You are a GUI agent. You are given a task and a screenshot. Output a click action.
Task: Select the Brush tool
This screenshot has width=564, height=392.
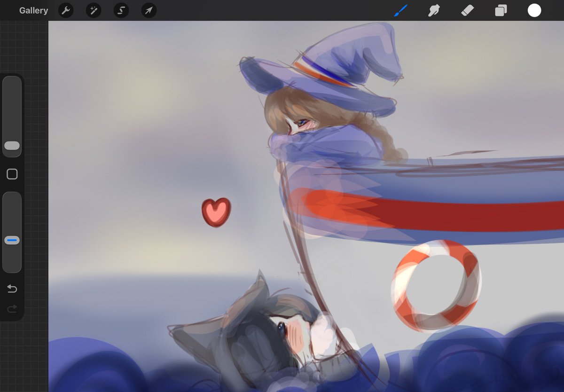click(400, 10)
